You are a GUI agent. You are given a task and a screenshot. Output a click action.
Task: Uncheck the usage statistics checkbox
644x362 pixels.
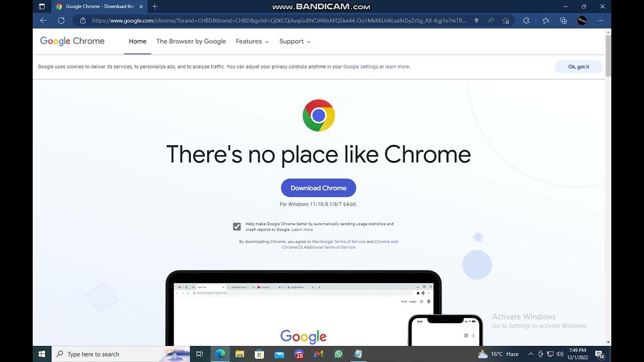(237, 227)
